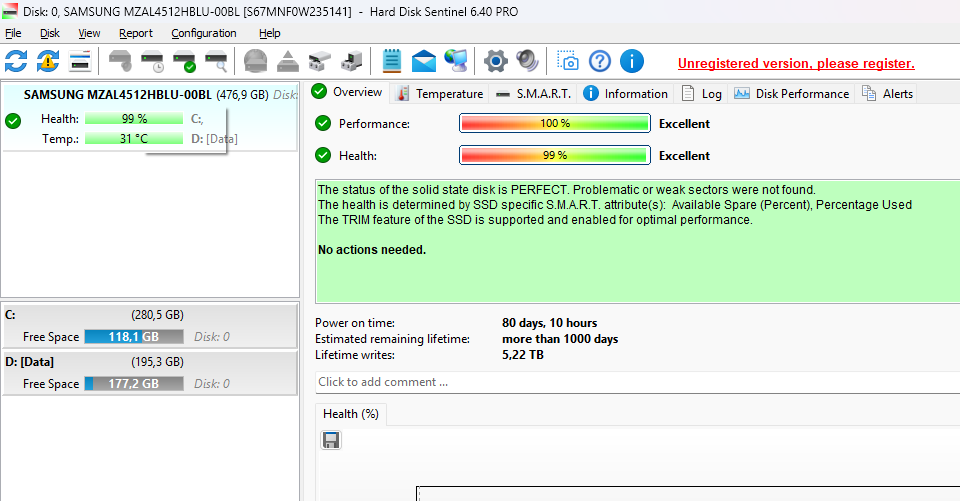Click the computer-with-boxes toolbar icon
Screen dimensions: 960x501
click(x=351, y=61)
